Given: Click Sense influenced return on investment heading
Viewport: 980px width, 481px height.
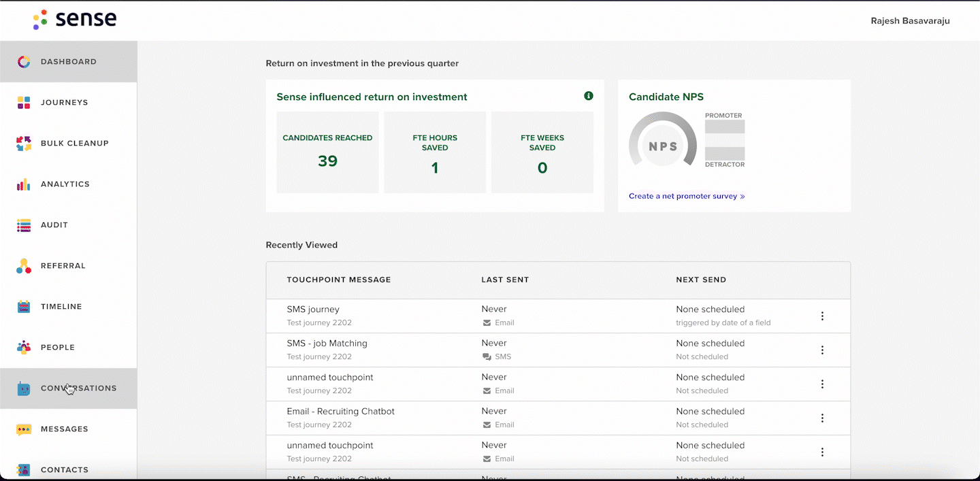Looking at the screenshot, I should click(372, 97).
